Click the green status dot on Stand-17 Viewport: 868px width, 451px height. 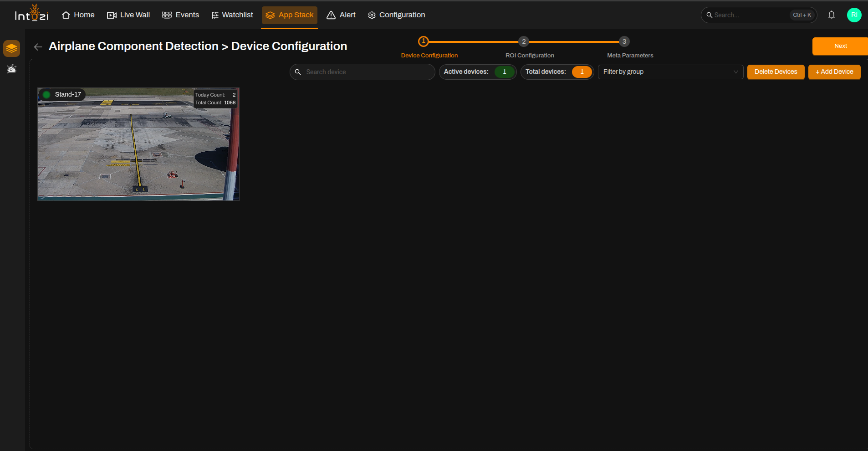click(46, 95)
